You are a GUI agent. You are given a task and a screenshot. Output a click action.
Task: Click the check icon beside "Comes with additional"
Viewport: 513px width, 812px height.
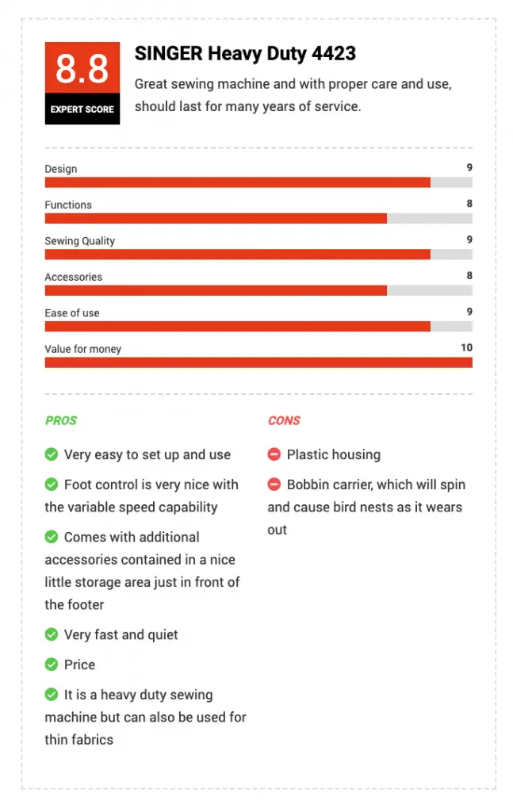pyautogui.click(x=52, y=537)
